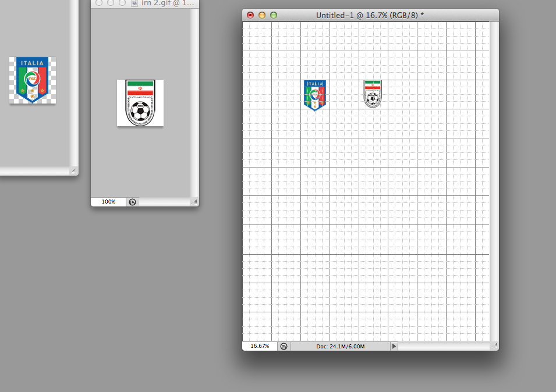Select the Iran federation logo in irn 2.gif window
The height and width of the screenshot is (392, 556).
pyautogui.click(x=140, y=103)
